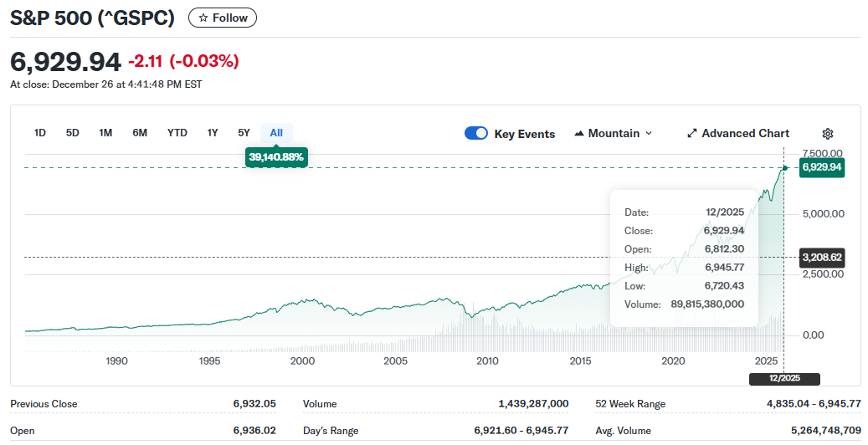Switch chart to 6M range
The width and height of the screenshot is (868, 445).
click(140, 133)
